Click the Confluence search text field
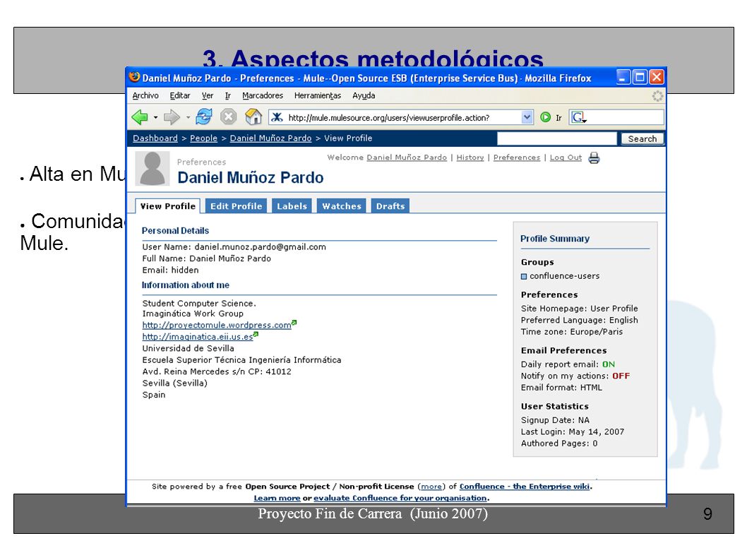The width and height of the screenshot is (747, 560). click(x=557, y=138)
